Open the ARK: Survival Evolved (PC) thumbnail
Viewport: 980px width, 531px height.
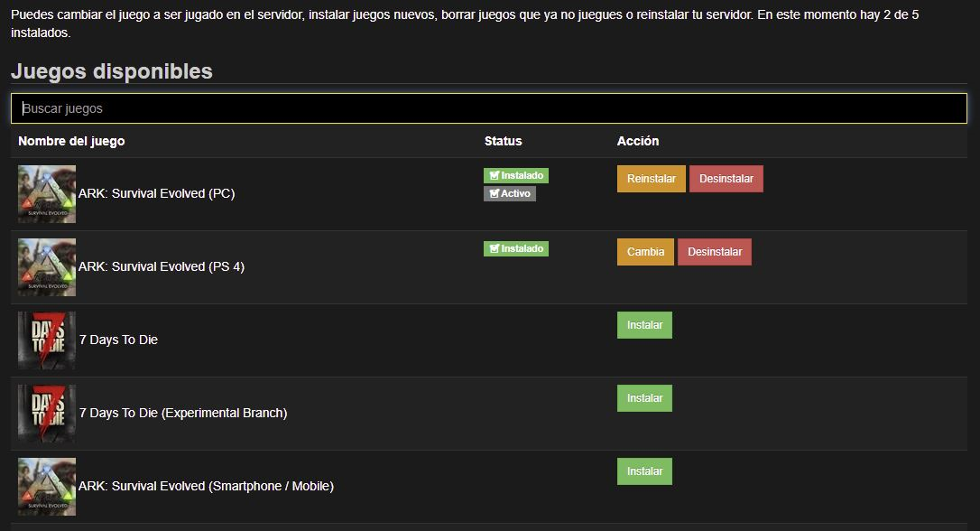coord(47,194)
